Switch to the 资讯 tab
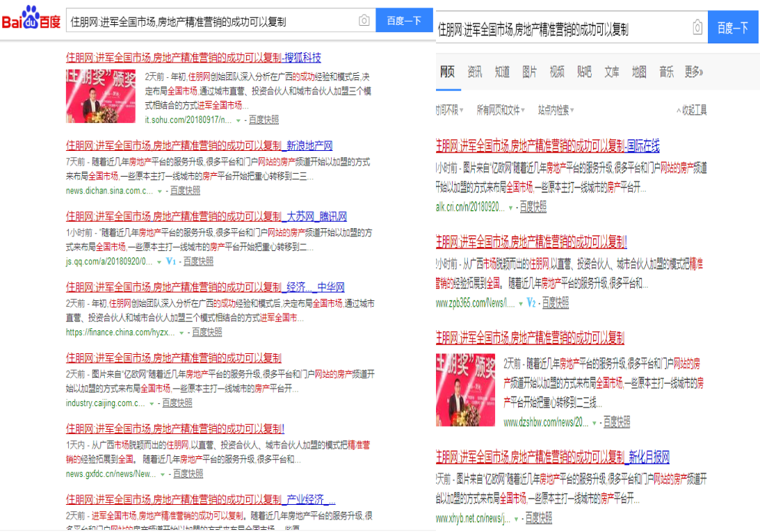 [x=474, y=72]
